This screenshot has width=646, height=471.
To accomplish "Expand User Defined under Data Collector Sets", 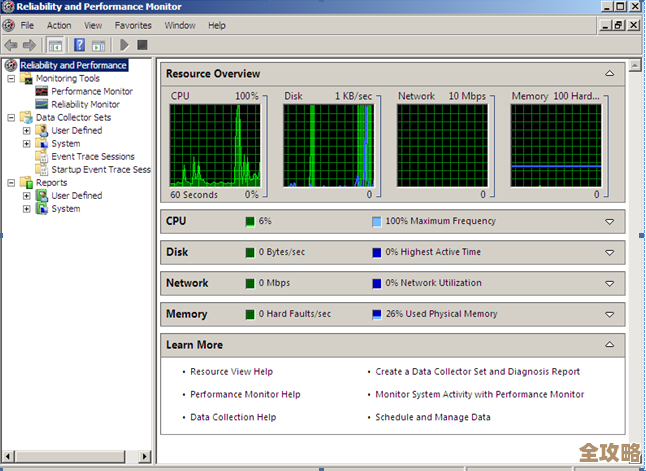I will pyautogui.click(x=27, y=130).
